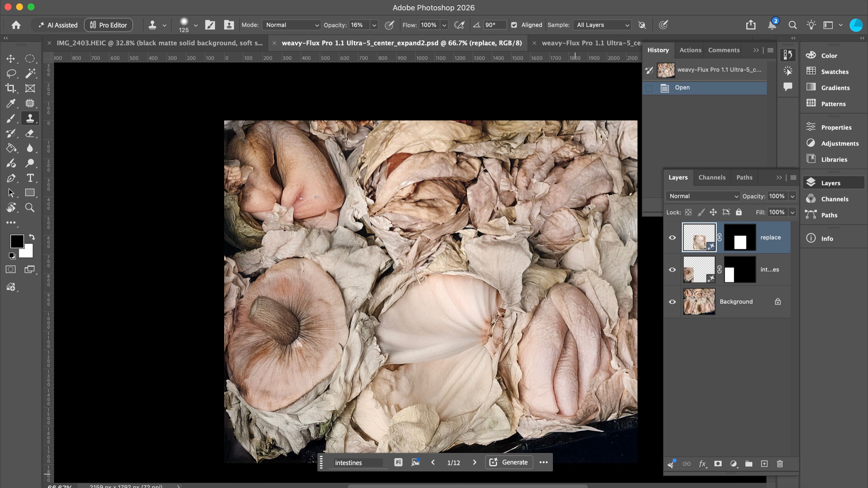Delete layer with trash icon
The width and height of the screenshot is (868, 488).
pyautogui.click(x=780, y=464)
